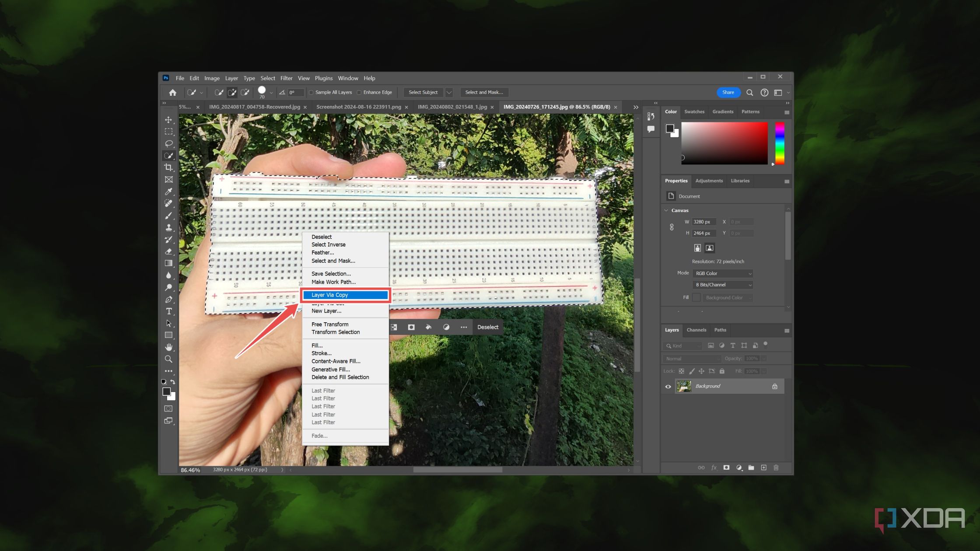Open the Select Subject dropdown arrow
The image size is (980, 551).
point(449,92)
